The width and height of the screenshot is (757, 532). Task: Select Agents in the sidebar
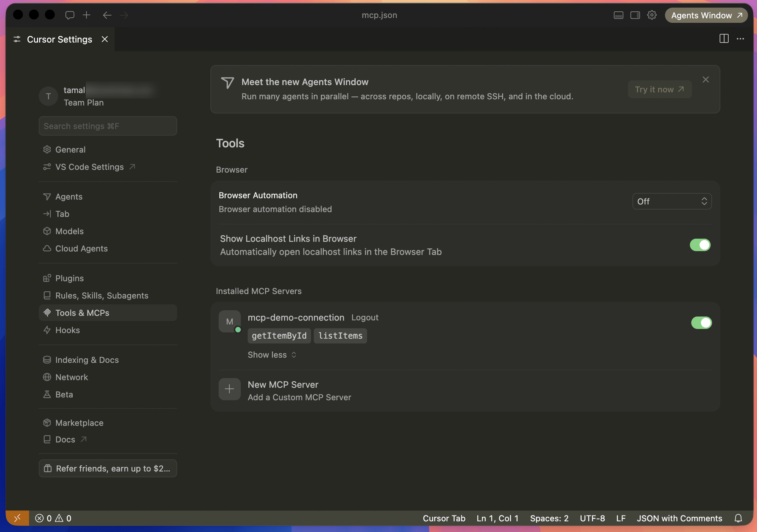point(108,197)
